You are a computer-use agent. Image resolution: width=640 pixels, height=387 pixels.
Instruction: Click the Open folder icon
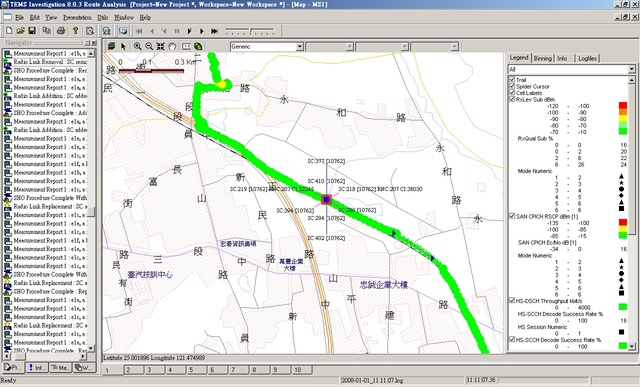(20, 31)
